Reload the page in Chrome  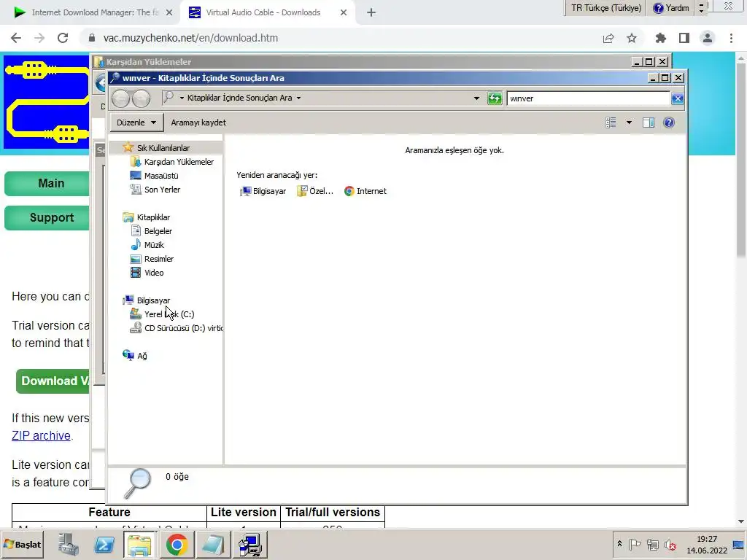click(x=63, y=38)
